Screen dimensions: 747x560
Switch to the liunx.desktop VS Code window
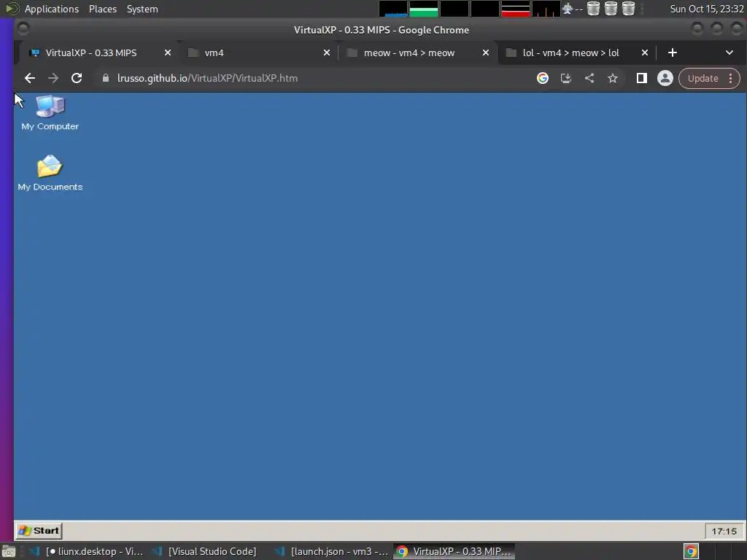pos(86,551)
